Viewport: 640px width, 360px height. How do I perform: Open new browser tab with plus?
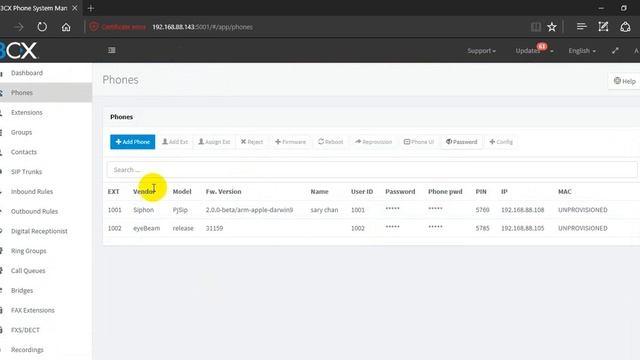pyautogui.click(x=91, y=8)
